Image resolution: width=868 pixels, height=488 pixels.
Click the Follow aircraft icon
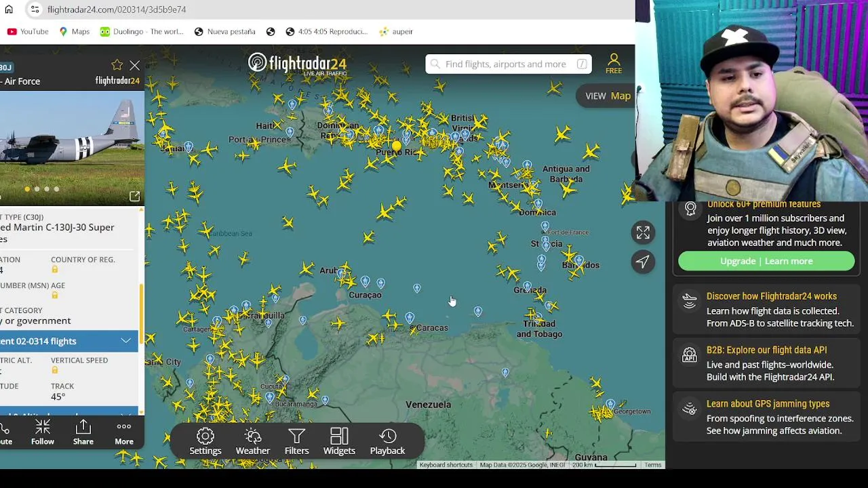click(x=42, y=432)
